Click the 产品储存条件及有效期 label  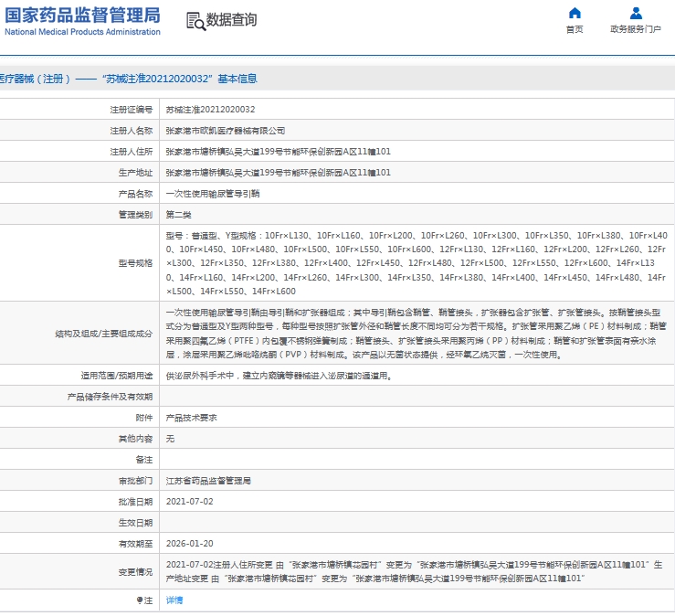[x=110, y=397]
